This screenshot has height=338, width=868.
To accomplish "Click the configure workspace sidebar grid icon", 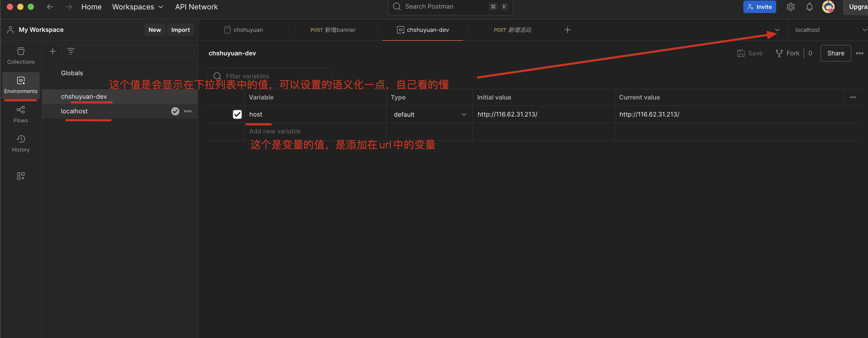I will click(x=21, y=176).
